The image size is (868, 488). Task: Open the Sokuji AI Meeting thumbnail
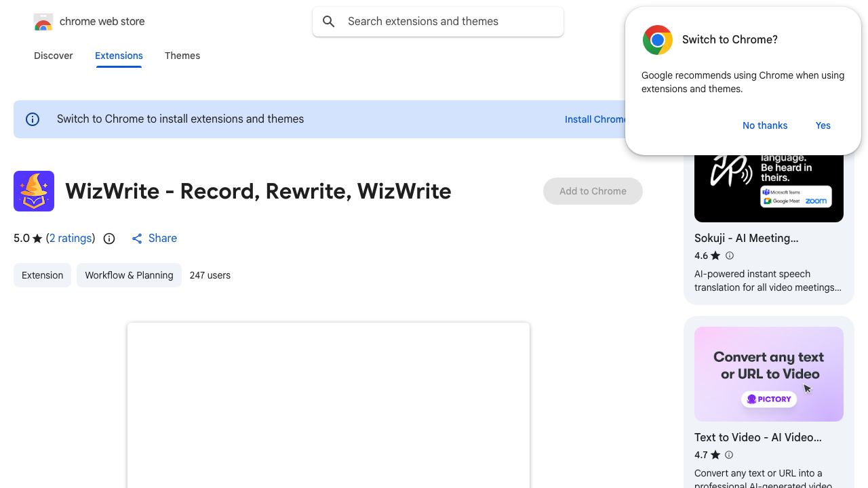tap(769, 188)
